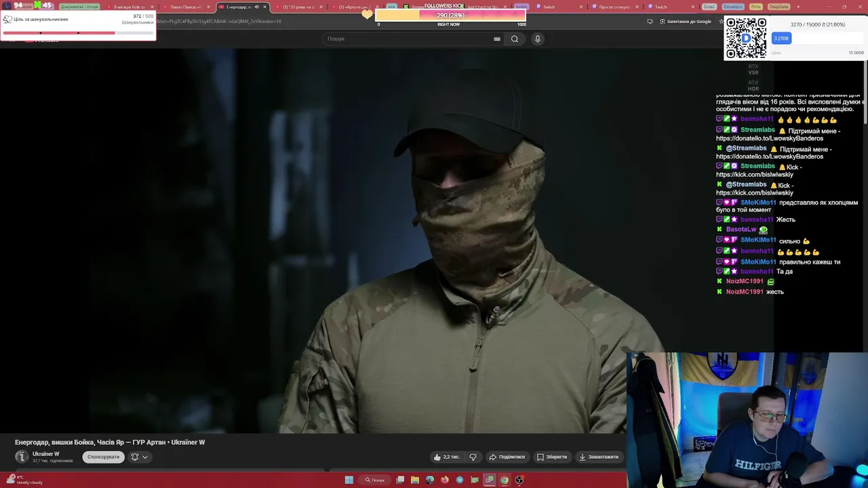Open File Explorer from taskbar
This screenshot has width=868, height=488.
(x=415, y=480)
